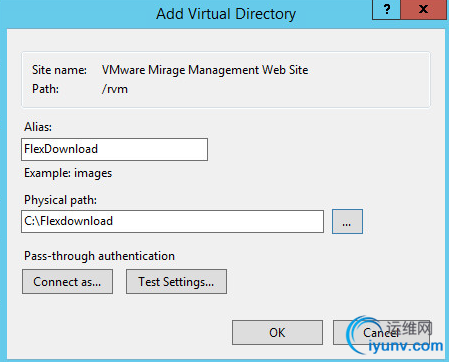The width and height of the screenshot is (449, 362).
Task: Click the blue swirl watermark logo
Action: [363, 333]
